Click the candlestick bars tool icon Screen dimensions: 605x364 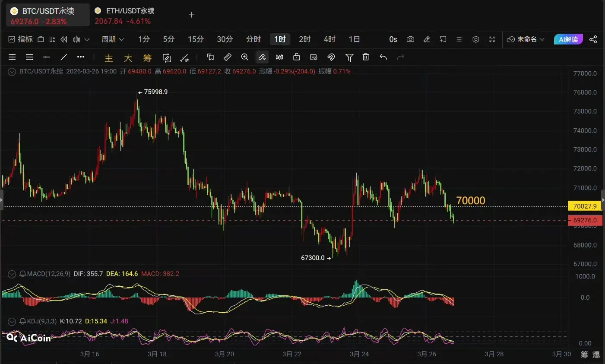[279, 57]
